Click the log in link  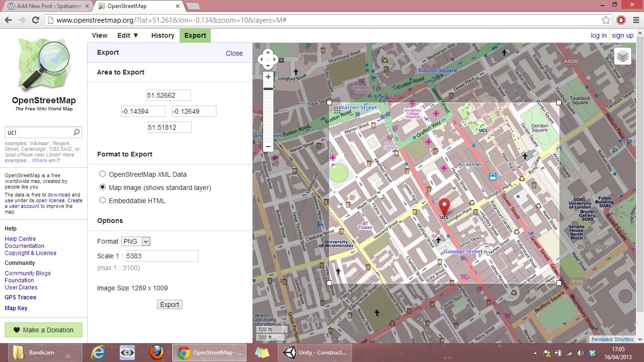coord(599,35)
